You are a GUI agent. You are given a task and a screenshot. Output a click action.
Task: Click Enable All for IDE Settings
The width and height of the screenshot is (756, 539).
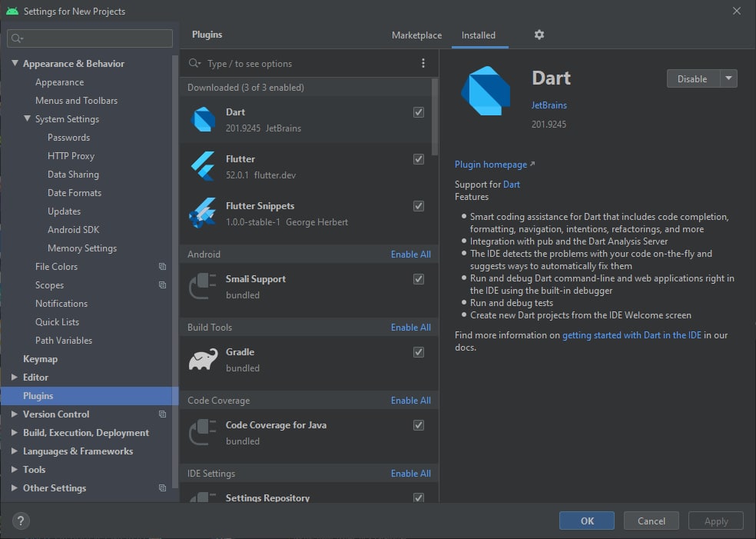pos(411,474)
